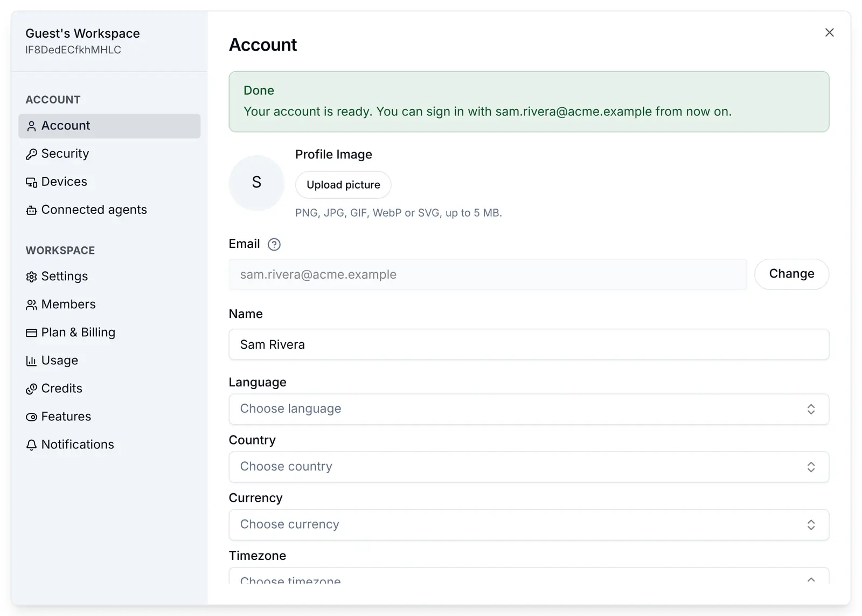Click the Credits coins icon

tap(31, 389)
